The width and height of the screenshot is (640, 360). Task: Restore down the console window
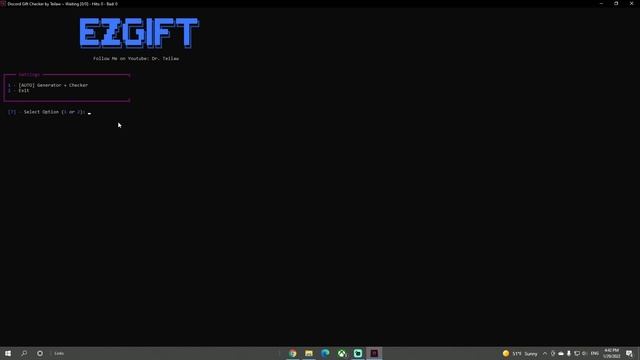[616, 4]
